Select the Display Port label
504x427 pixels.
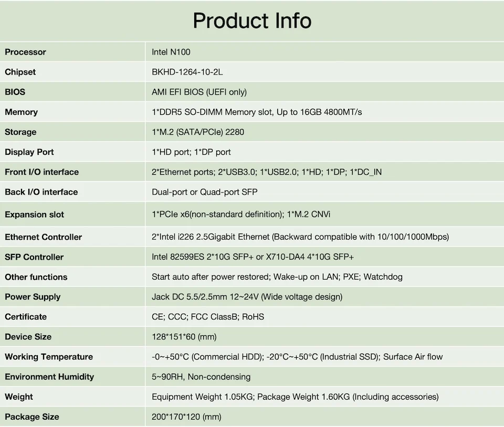click(x=29, y=152)
